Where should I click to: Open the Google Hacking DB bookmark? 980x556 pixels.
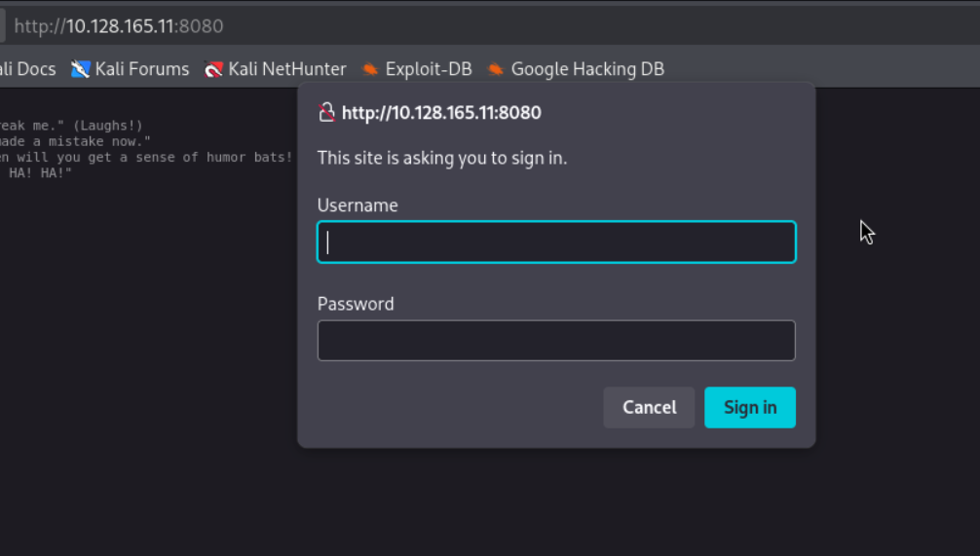point(576,69)
